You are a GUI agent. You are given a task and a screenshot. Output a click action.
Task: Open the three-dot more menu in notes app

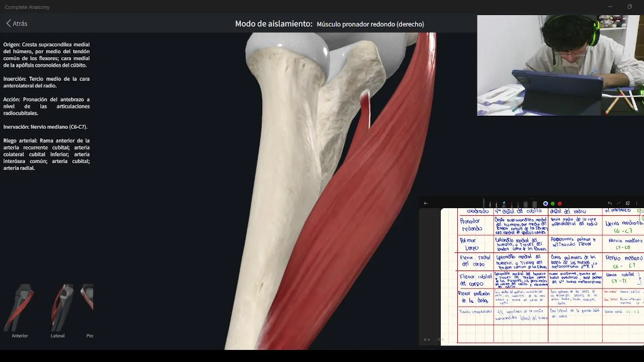tap(636, 203)
